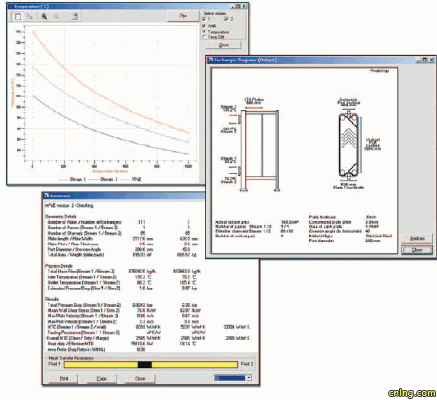Click the line-style icon in chart toolbar
The width and height of the screenshot is (437, 400).
click(30, 16)
